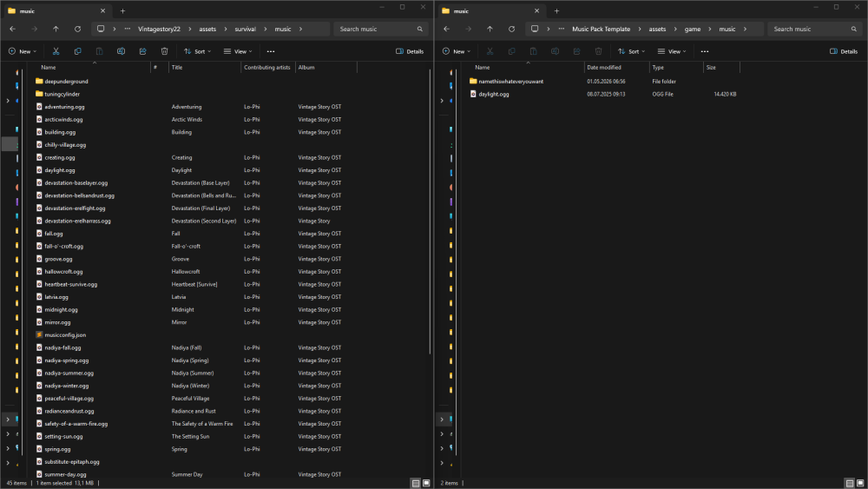This screenshot has height=489, width=868.
Task: Go up one folder in right window
Action: [x=490, y=29]
